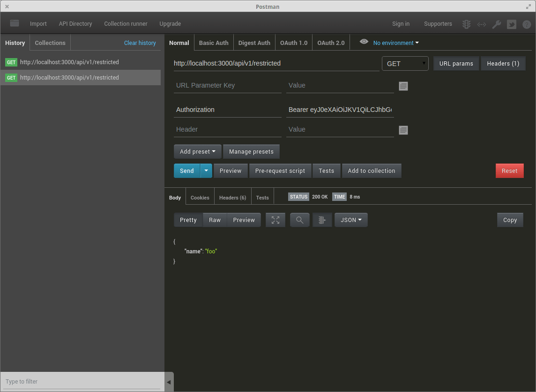This screenshot has width=536, height=392.
Task: Open the GET method dropdown
Action: click(405, 64)
